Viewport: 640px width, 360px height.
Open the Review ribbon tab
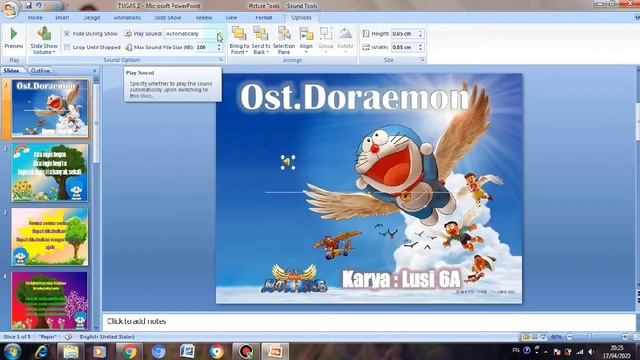(x=204, y=18)
